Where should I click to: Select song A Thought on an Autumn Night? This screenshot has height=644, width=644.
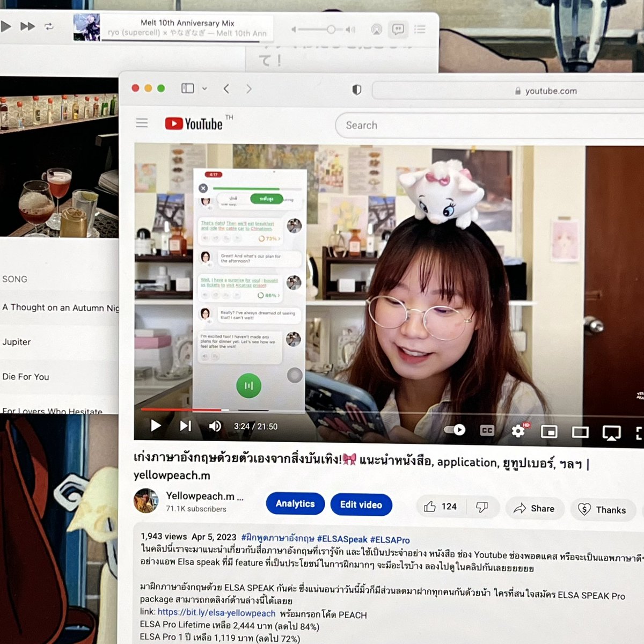(59, 308)
